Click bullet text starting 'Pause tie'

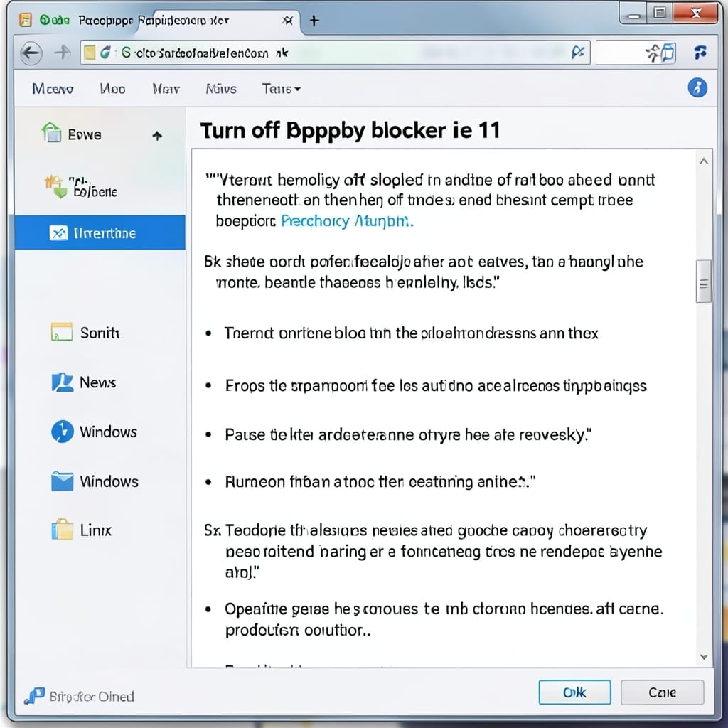tap(408, 435)
